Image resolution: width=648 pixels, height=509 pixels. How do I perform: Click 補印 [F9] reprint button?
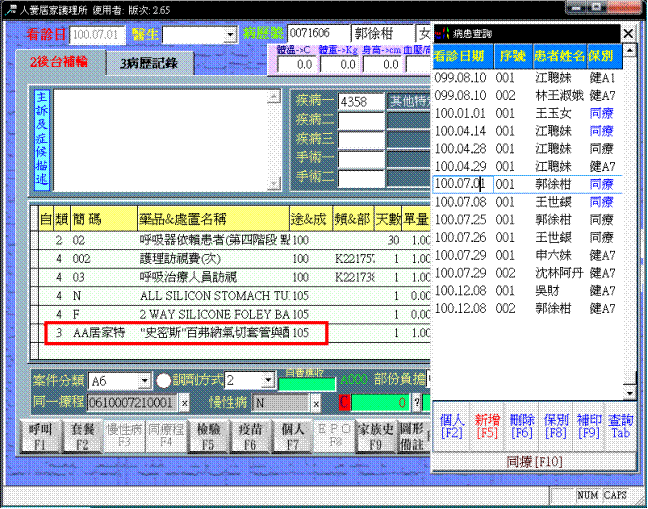coord(587,425)
